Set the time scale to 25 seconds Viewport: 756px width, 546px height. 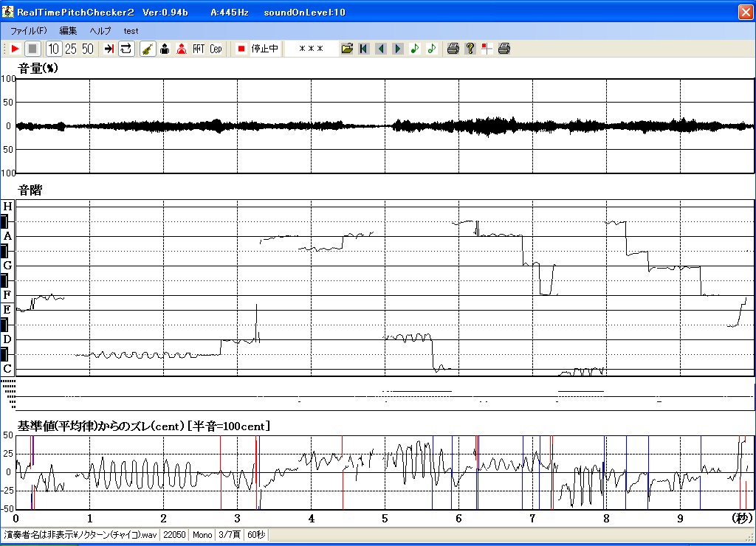71,49
